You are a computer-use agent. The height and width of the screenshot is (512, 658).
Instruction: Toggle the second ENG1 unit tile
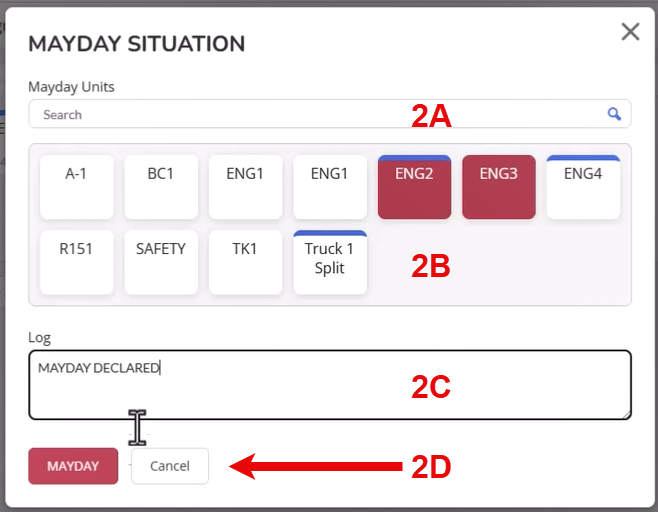point(330,187)
